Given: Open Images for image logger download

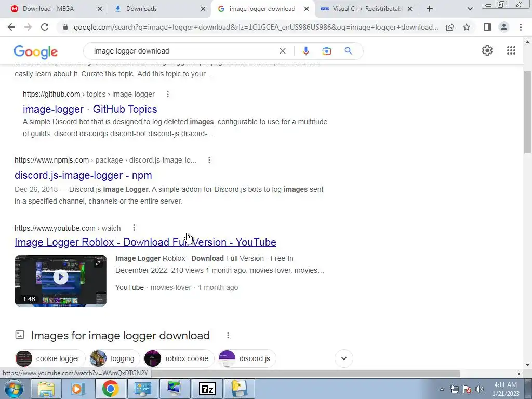Looking at the screenshot, I should click(121, 335).
